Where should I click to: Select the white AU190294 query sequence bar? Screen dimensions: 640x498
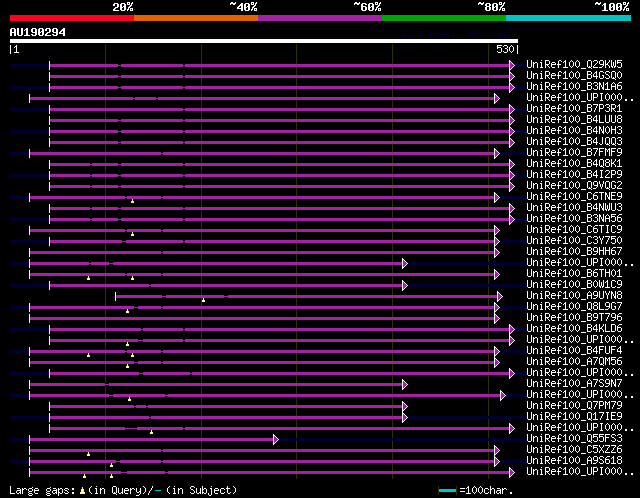click(264, 41)
